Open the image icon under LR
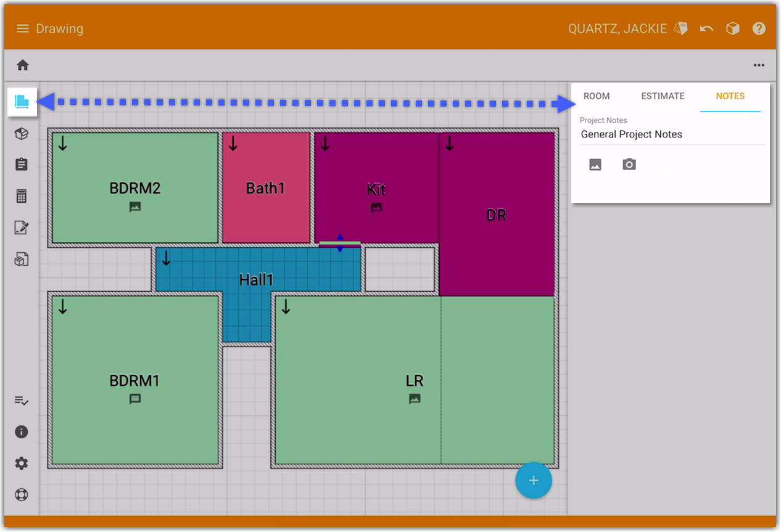 click(x=415, y=399)
